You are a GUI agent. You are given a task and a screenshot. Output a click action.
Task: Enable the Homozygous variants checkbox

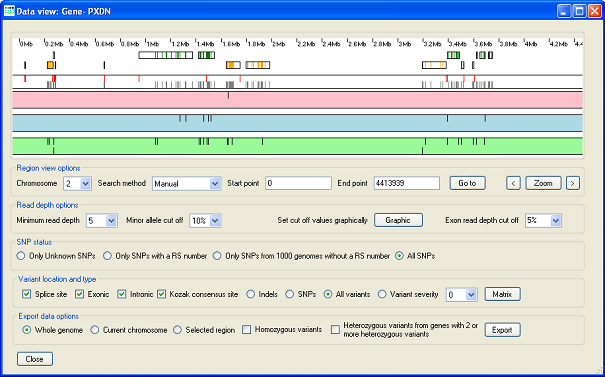pyautogui.click(x=247, y=330)
